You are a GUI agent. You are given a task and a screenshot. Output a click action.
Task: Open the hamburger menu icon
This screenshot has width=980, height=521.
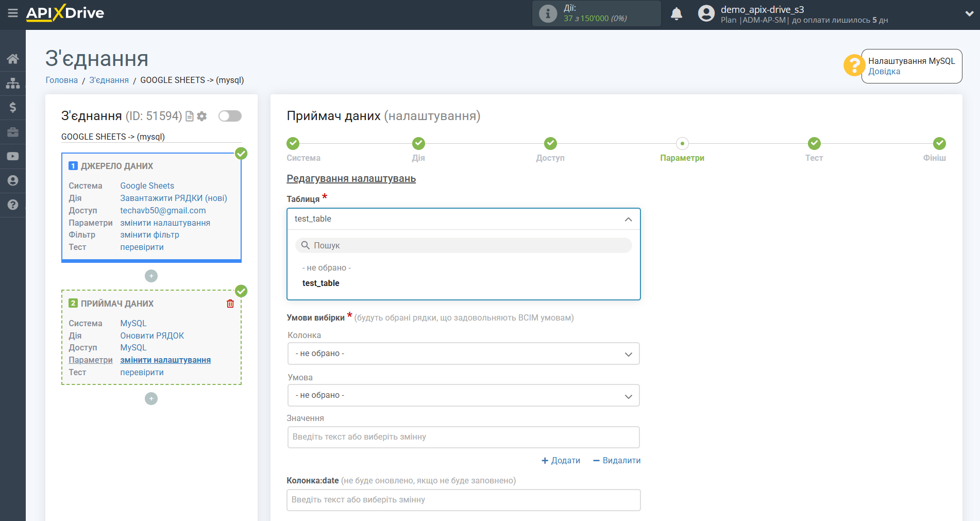[13, 13]
